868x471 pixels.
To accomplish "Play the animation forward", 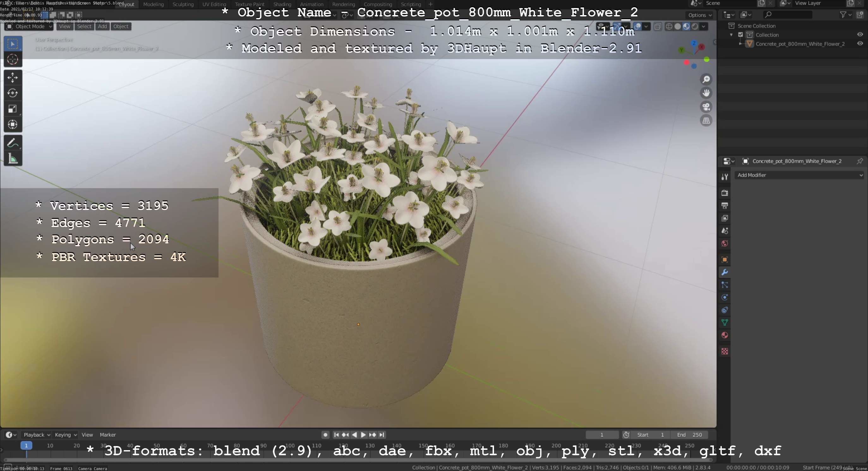I will [363, 435].
